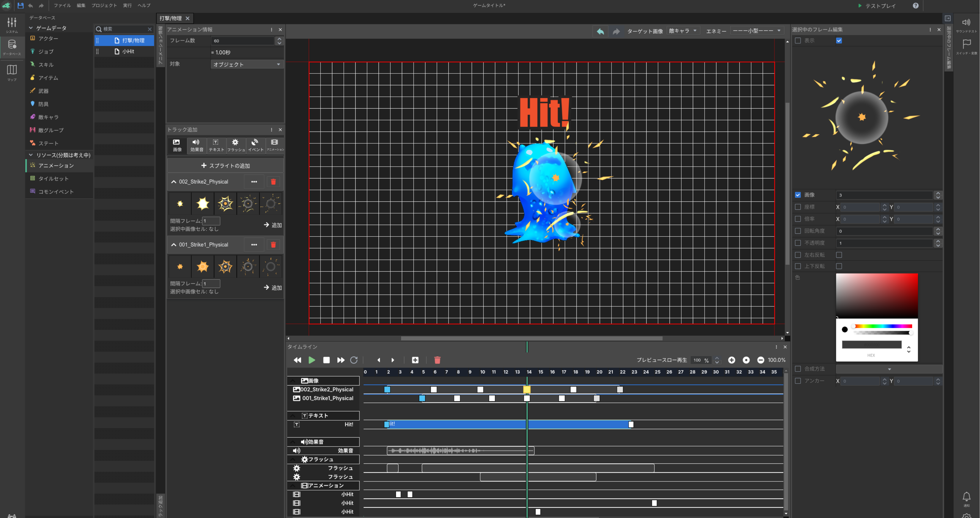
Task: Click the loop refresh icon in timeline
Action: [x=354, y=360]
